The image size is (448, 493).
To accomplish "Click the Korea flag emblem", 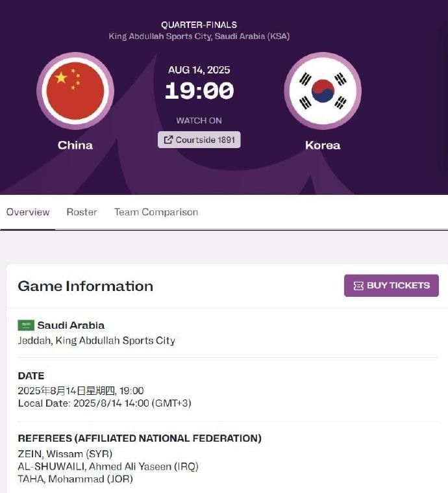I will tap(323, 91).
